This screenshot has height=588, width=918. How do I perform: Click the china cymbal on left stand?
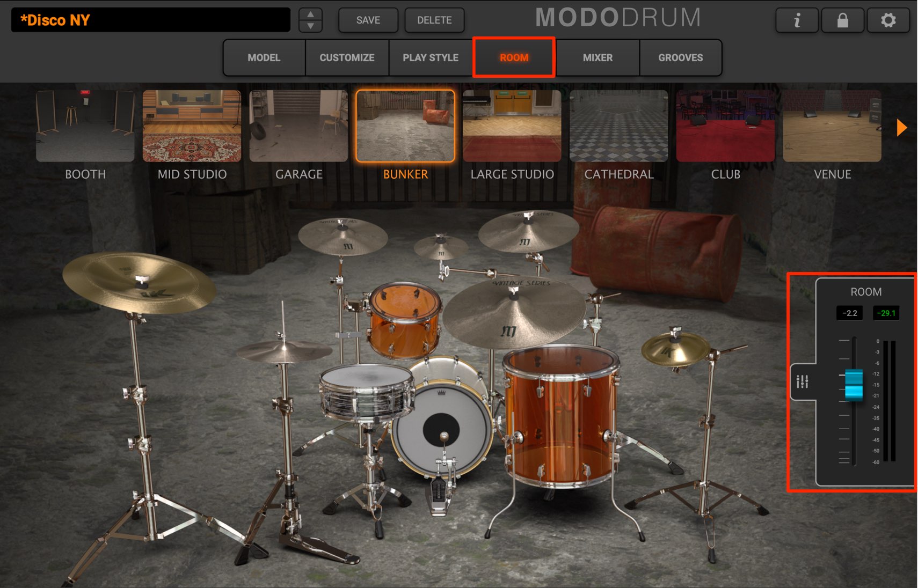140,282
